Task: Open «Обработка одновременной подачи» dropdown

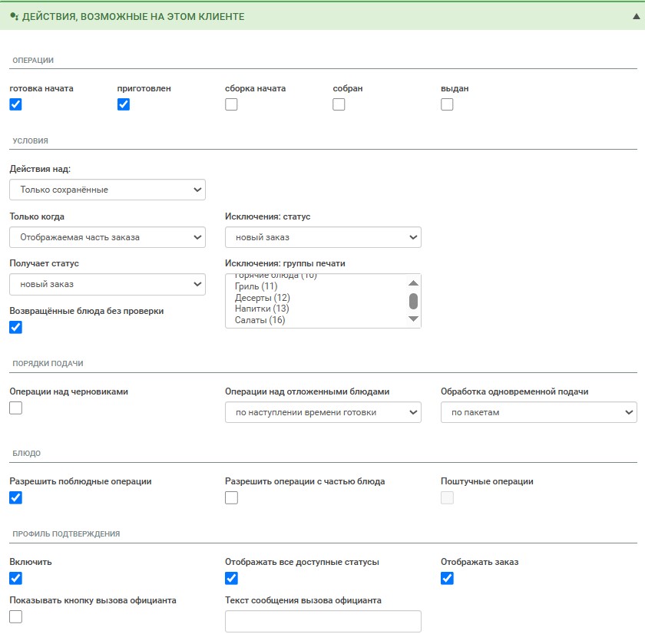Action: point(538,412)
